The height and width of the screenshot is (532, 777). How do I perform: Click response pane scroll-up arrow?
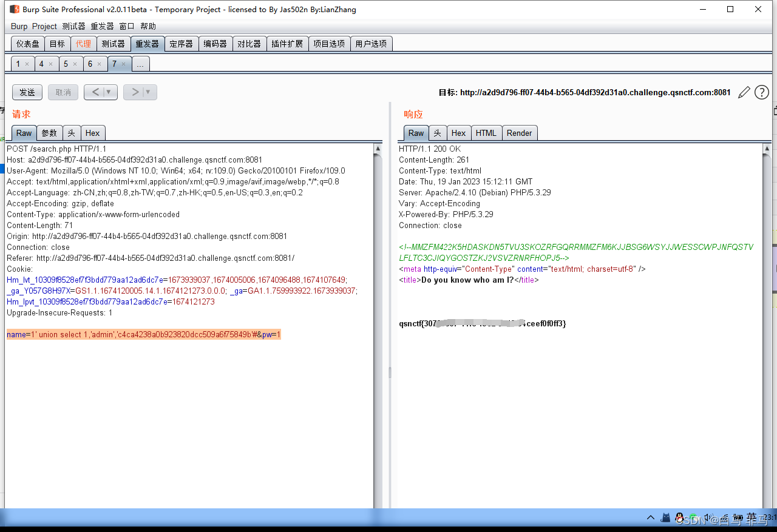(x=767, y=148)
